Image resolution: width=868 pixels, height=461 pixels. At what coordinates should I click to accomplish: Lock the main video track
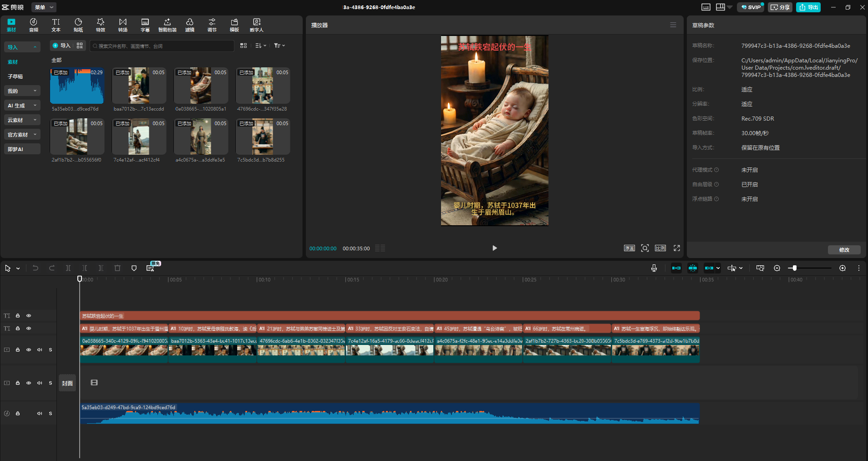tap(18, 350)
